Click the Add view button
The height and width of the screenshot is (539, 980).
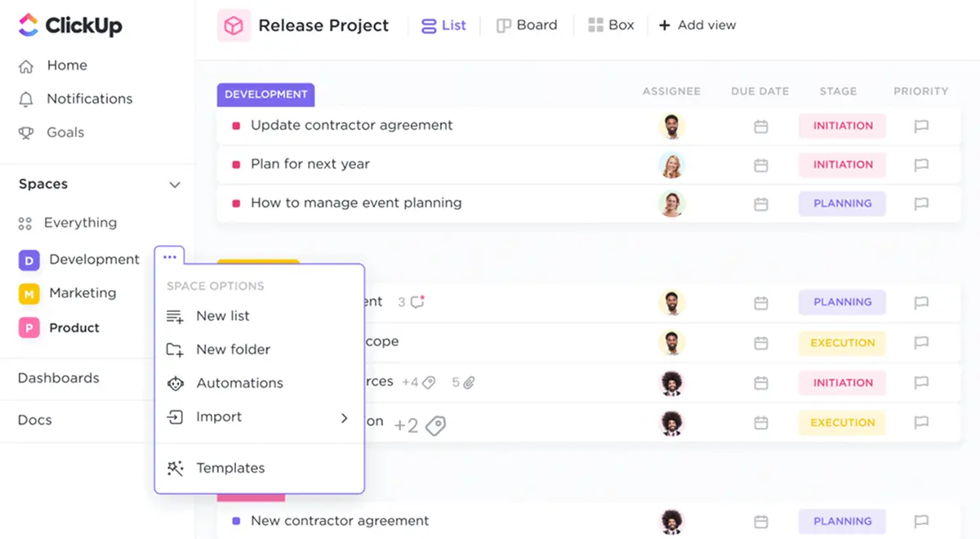tap(697, 25)
